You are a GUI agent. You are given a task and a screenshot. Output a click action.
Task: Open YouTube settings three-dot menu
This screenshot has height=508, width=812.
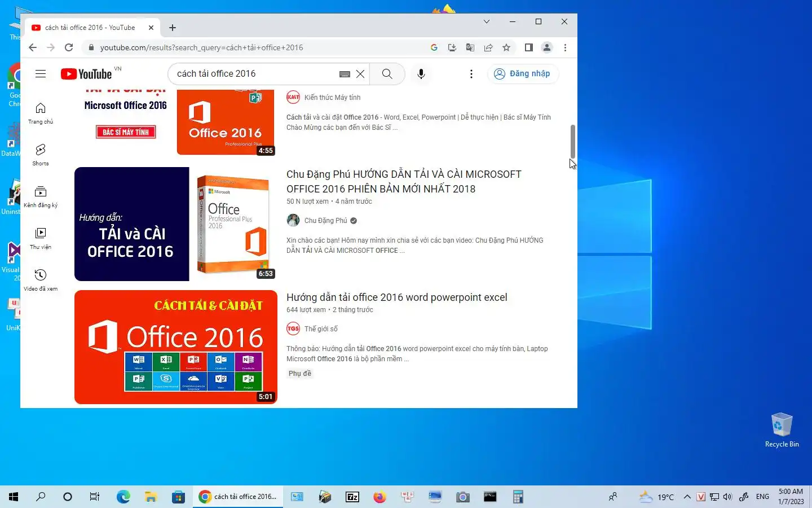point(471,74)
